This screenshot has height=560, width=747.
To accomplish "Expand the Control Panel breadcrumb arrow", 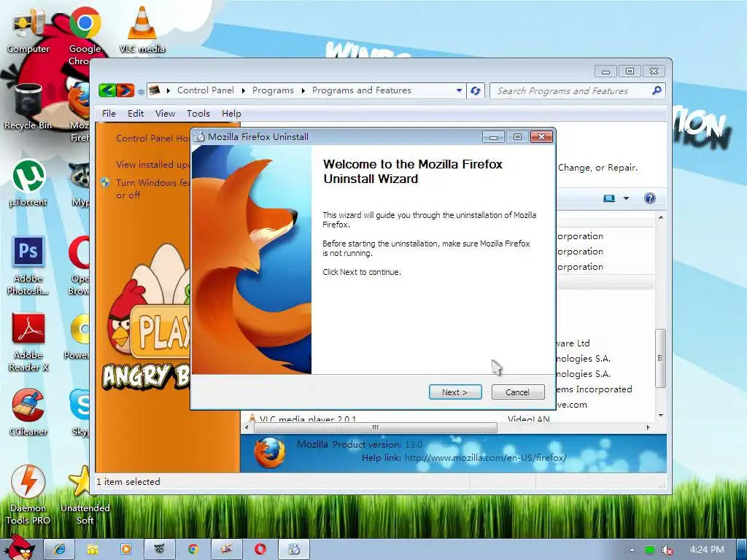I will 169,90.
